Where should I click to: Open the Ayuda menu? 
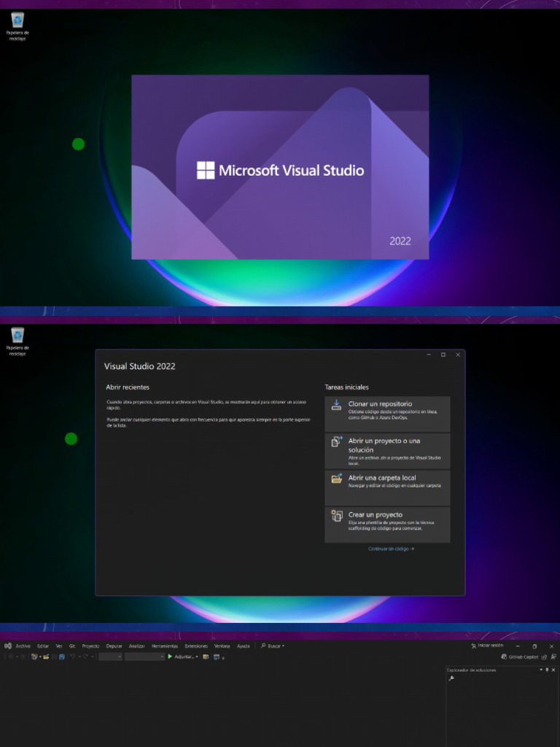coord(244,646)
